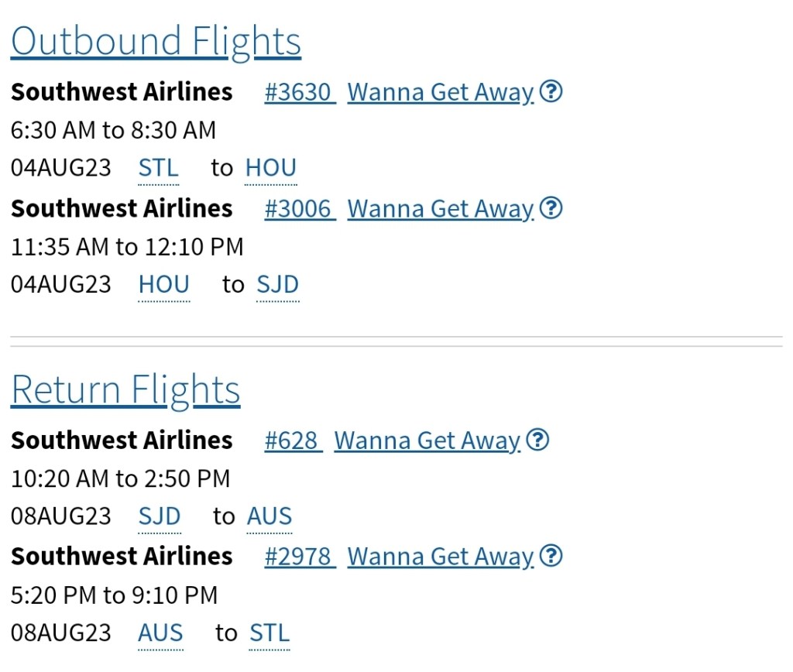The height and width of the screenshot is (672, 793).
Task: Open the Outbound Flights heading link
Action: coord(156,41)
